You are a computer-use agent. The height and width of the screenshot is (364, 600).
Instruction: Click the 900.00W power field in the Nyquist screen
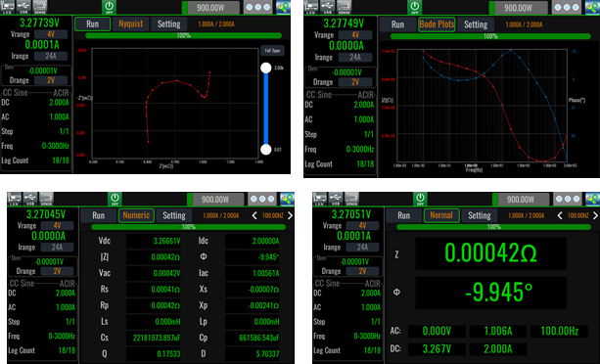point(210,7)
